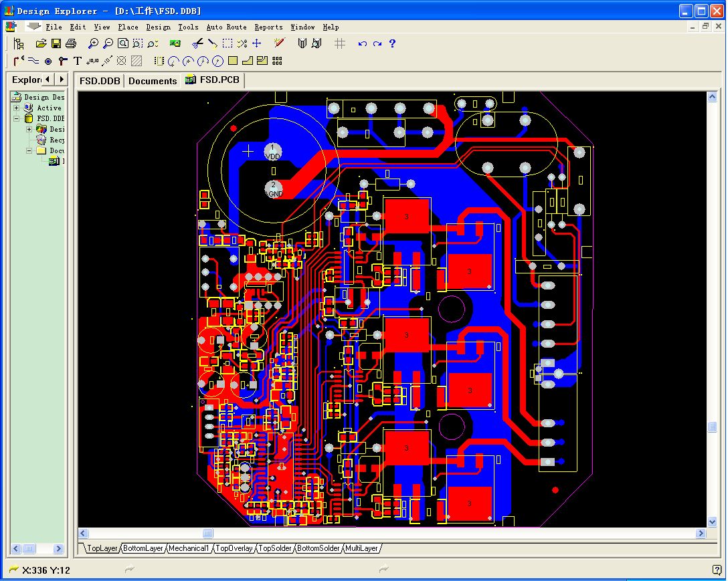This screenshot has height=581, width=728.
Task: Activate the TopOverlay layer tab
Action: point(234,548)
